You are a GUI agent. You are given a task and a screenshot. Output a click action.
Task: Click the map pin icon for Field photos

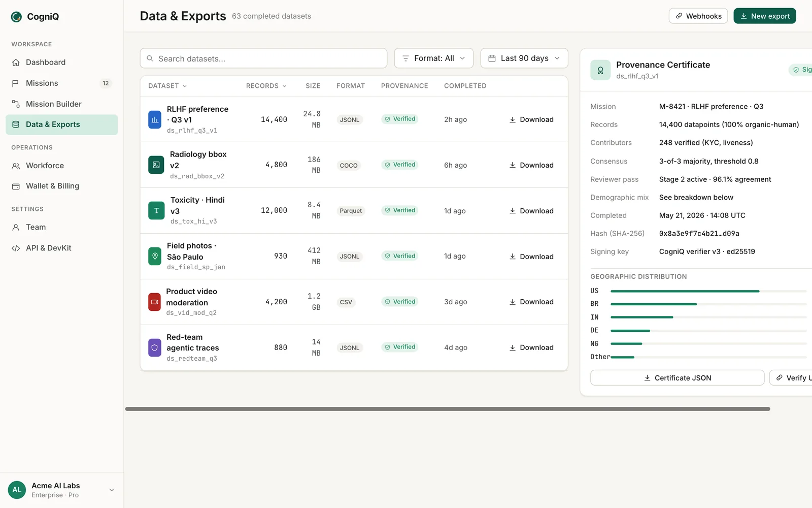(x=155, y=256)
